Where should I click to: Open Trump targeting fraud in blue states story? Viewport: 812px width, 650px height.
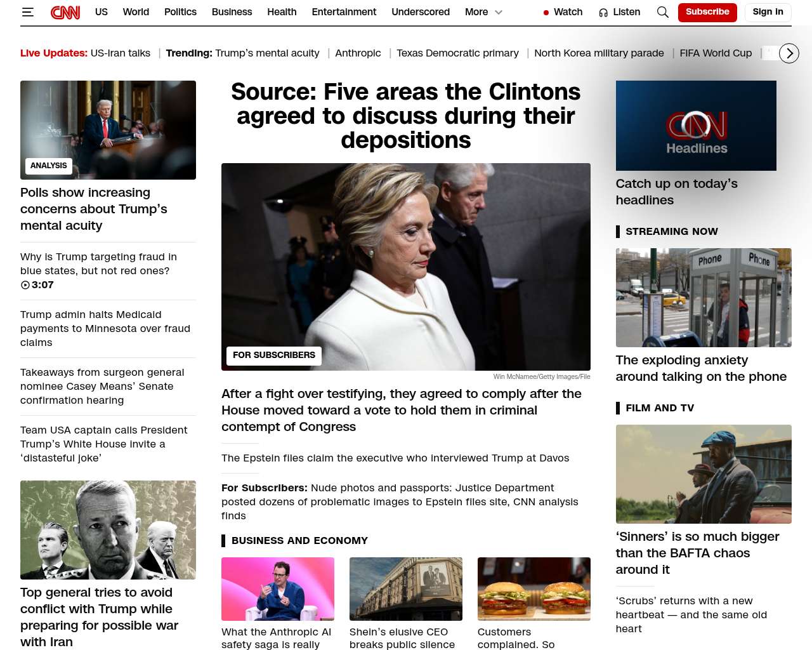pyautogui.click(x=98, y=263)
